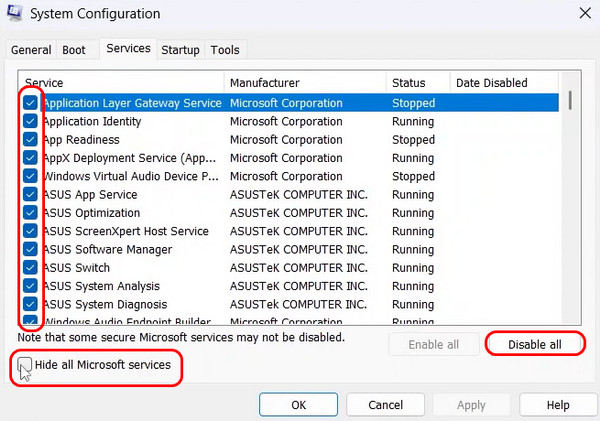Click the Cancel button

385,405
